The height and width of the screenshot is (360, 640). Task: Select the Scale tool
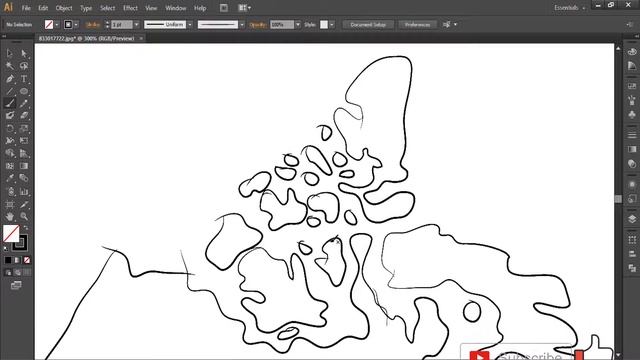(x=24, y=129)
